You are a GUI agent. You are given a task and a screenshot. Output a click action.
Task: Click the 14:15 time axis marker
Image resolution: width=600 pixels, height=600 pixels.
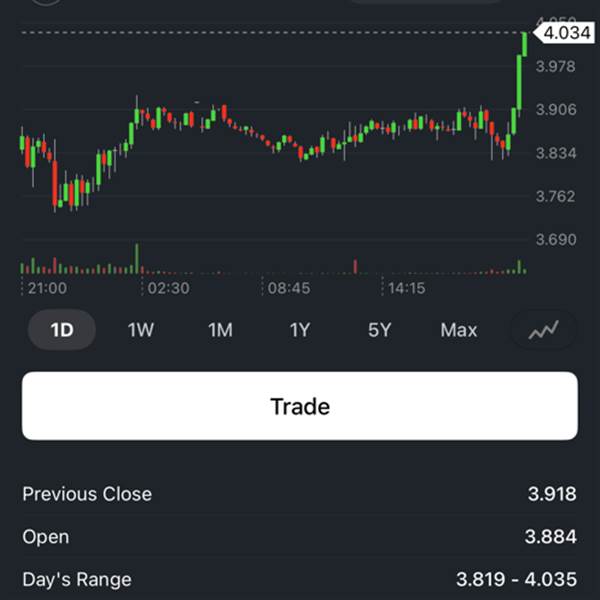coord(407,288)
